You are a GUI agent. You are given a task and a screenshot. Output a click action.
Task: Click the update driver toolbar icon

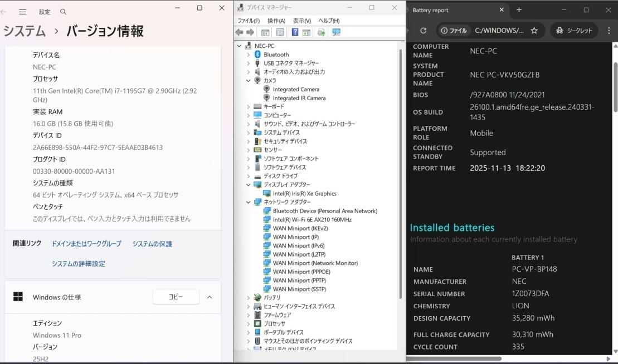click(321, 32)
